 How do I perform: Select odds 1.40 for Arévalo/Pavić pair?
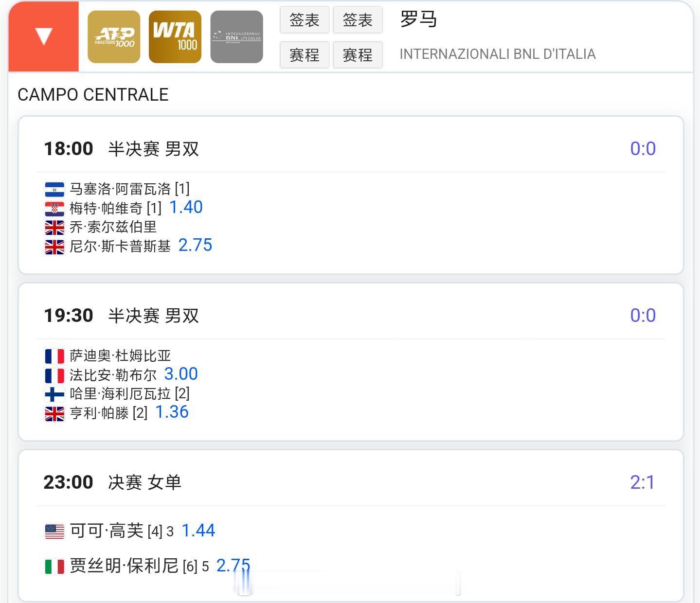[x=186, y=207]
